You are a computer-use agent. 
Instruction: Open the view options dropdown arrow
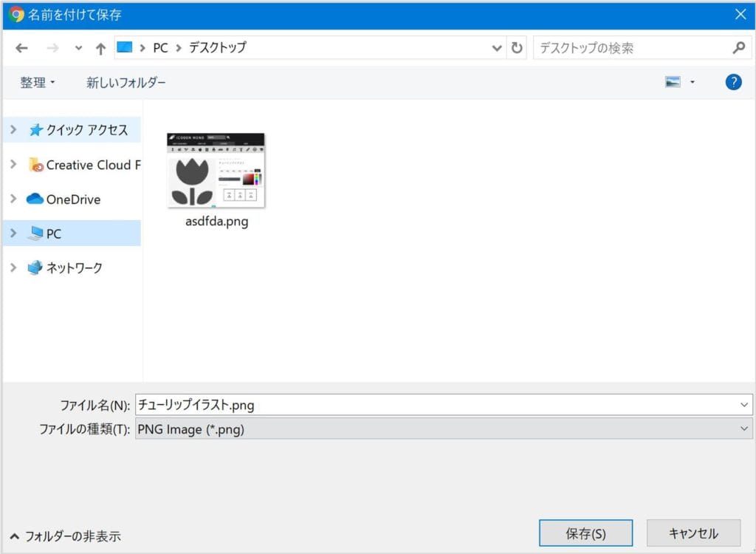pos(693,82)
